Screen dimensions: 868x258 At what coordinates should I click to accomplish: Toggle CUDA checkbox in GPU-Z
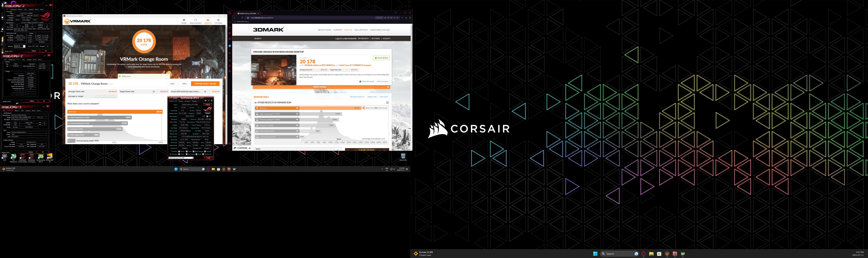click(187, 151)
